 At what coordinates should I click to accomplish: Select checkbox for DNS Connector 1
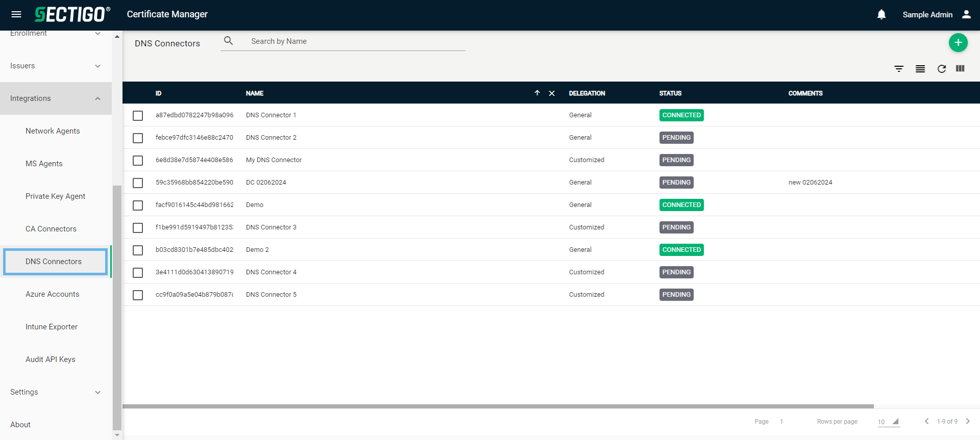click(x=138, y=116)
